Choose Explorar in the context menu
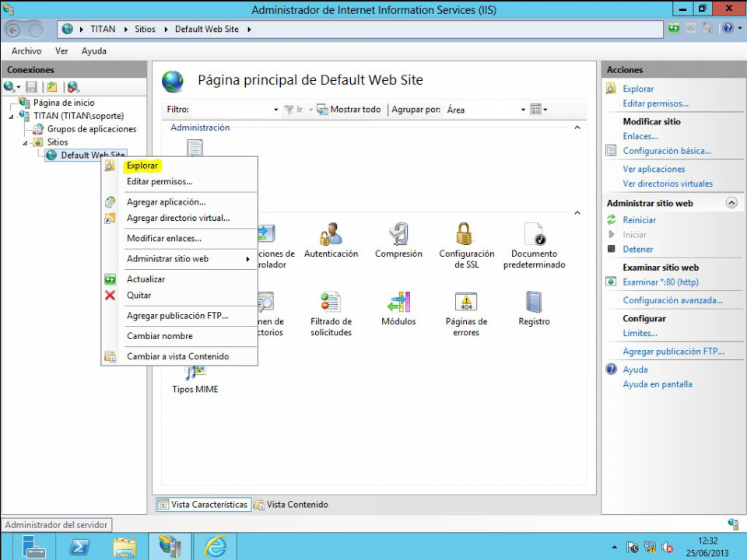The width and height of the screenshot is (747, 560). [x=142, y=166]
